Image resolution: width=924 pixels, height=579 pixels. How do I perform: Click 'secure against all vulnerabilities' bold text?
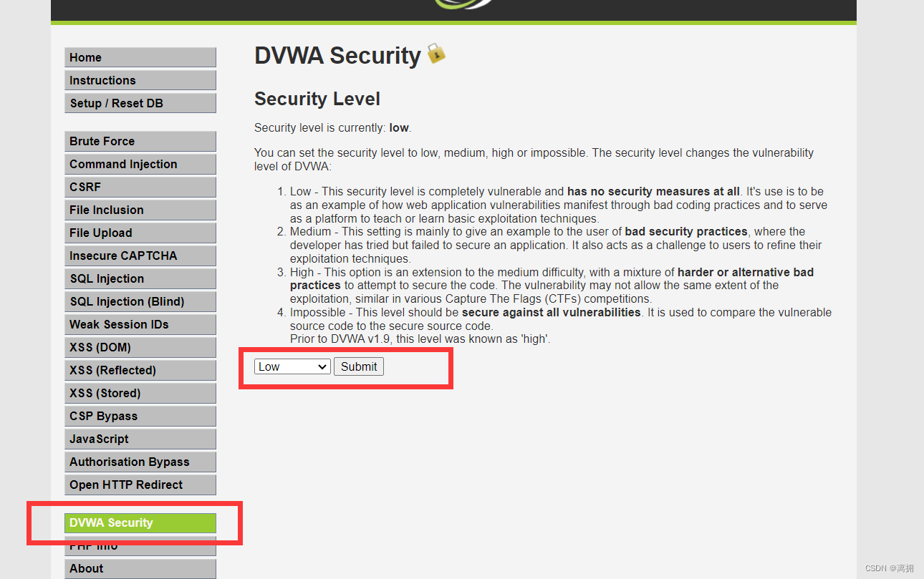coord(552,313)
